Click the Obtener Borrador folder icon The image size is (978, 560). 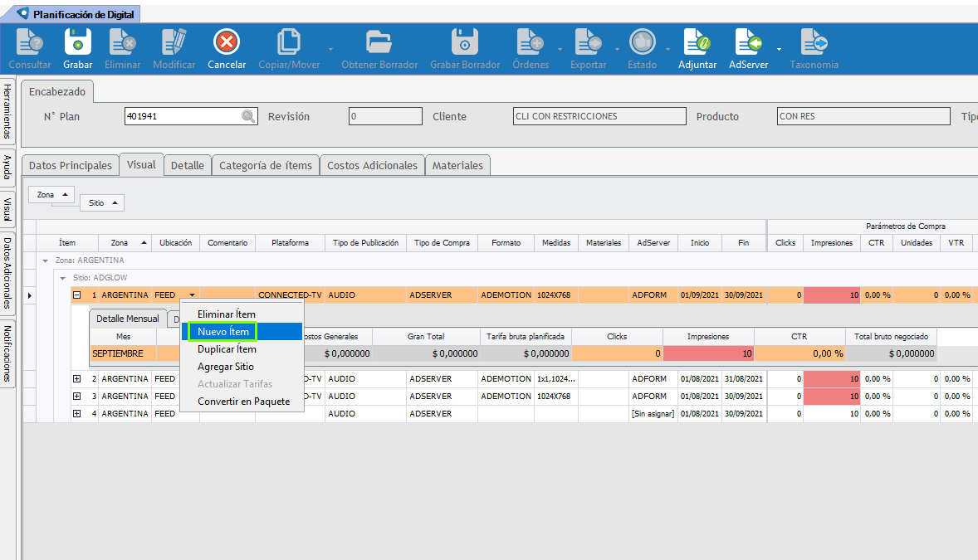click(379, 42)
